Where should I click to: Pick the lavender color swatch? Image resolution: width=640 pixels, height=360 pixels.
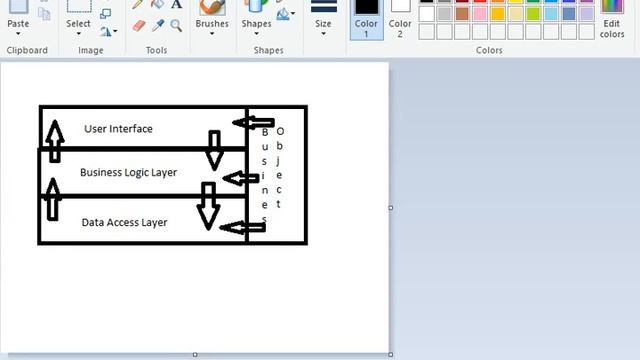[587, 14]
